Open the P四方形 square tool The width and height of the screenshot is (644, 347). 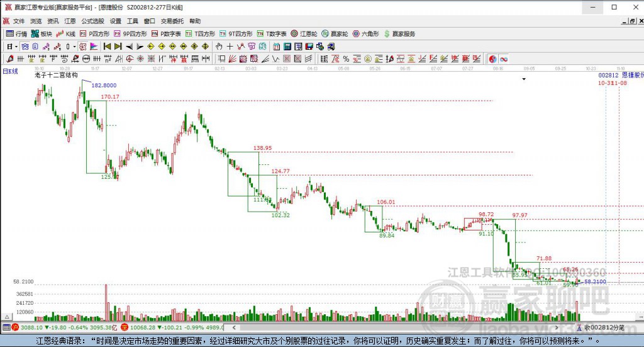[x=94, y=34]
